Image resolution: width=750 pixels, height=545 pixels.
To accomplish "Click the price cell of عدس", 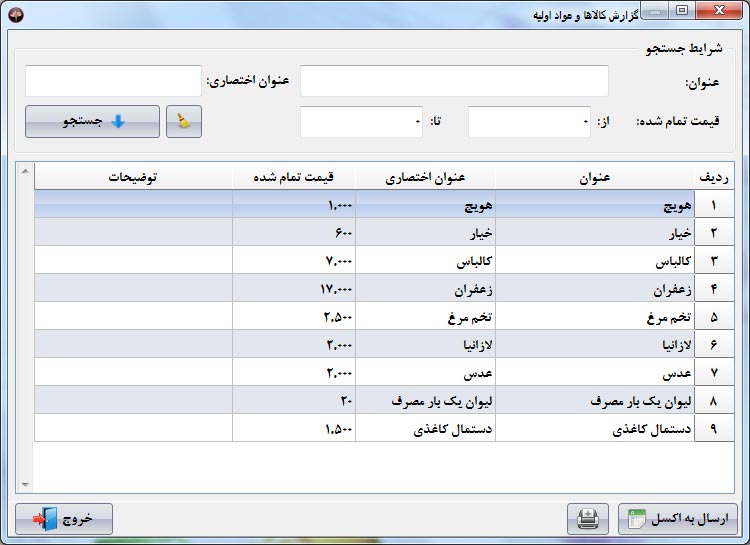I will 294,372.
